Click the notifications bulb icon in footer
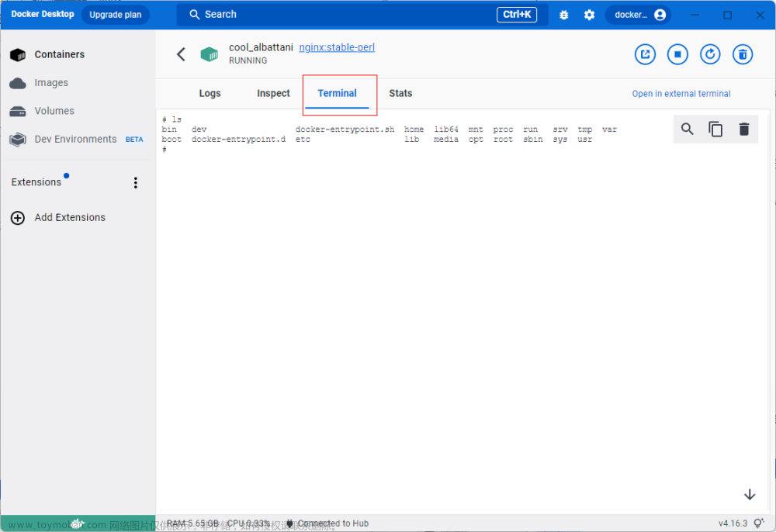The height and width of the screenshot is (532, 776). coord(758,523)
